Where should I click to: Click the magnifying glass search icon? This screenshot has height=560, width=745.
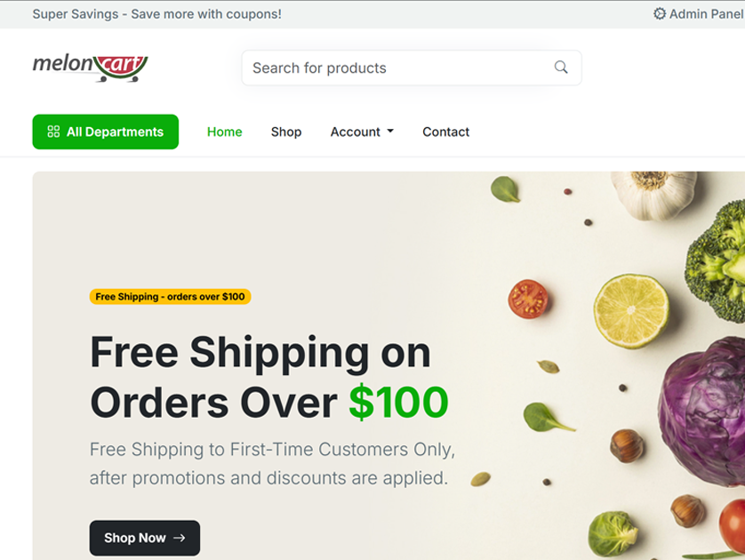coord(561,68)
